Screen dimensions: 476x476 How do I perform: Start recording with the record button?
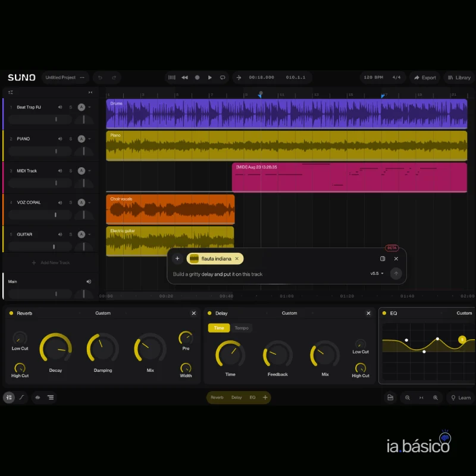point(198,77)
